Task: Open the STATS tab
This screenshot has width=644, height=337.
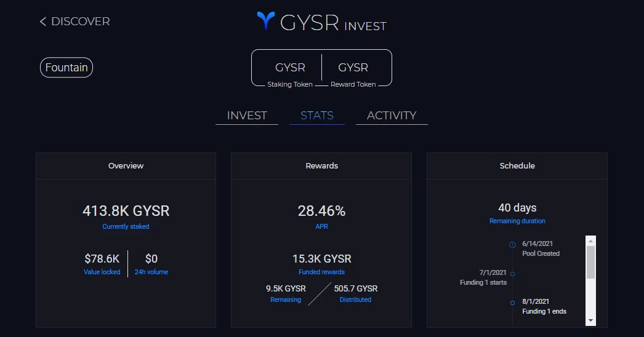Action: (x=316, y=116)
